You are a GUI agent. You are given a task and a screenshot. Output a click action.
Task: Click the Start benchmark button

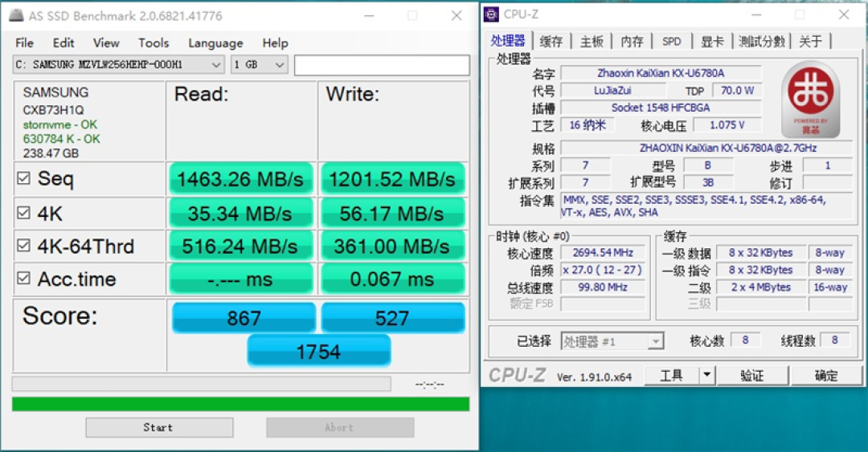pos(159,427)
